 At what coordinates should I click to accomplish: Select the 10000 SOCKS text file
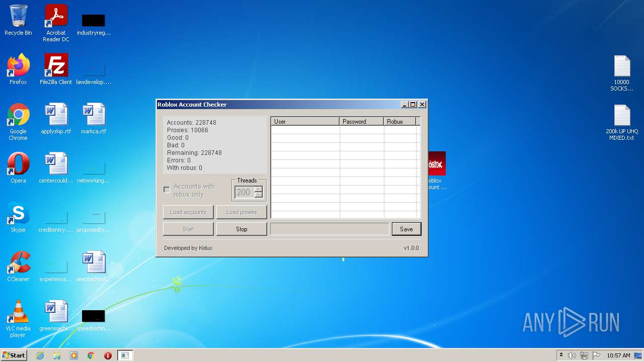[622, 73]
